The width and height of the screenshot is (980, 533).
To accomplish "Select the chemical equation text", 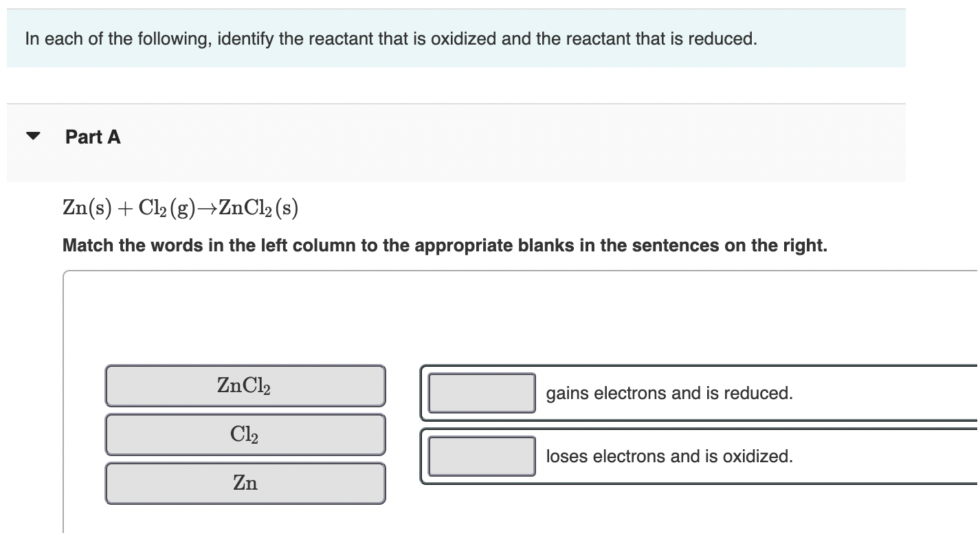I will (x=180, y=208).
